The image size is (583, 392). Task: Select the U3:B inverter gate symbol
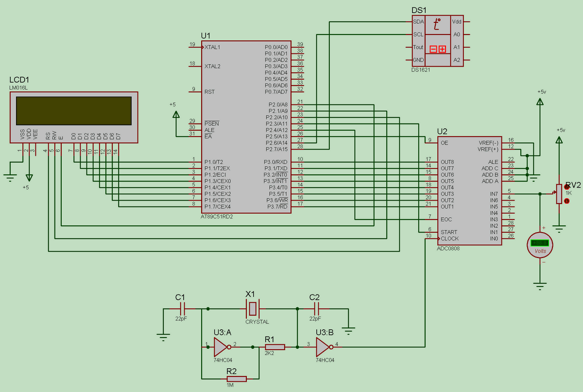coord(324,347)
